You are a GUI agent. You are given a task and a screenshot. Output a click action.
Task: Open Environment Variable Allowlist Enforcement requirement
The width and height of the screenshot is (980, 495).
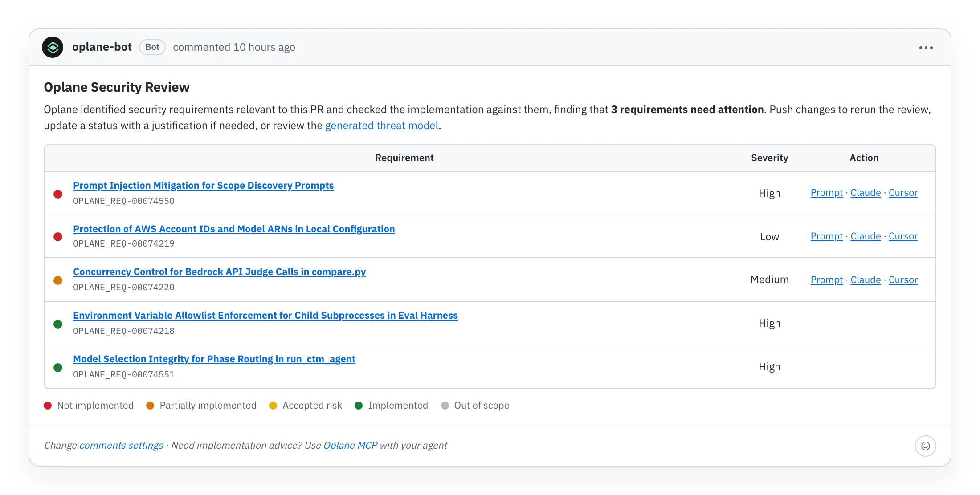pyautogui.click(x=265, y=315)
